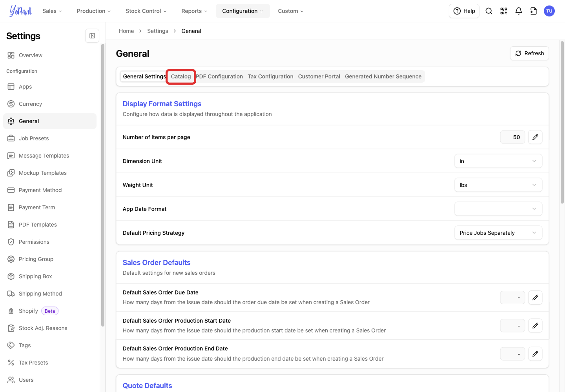This screenshot has width=565, height=392.
Task: Expand the Production menu
Action: coord(94,11)
